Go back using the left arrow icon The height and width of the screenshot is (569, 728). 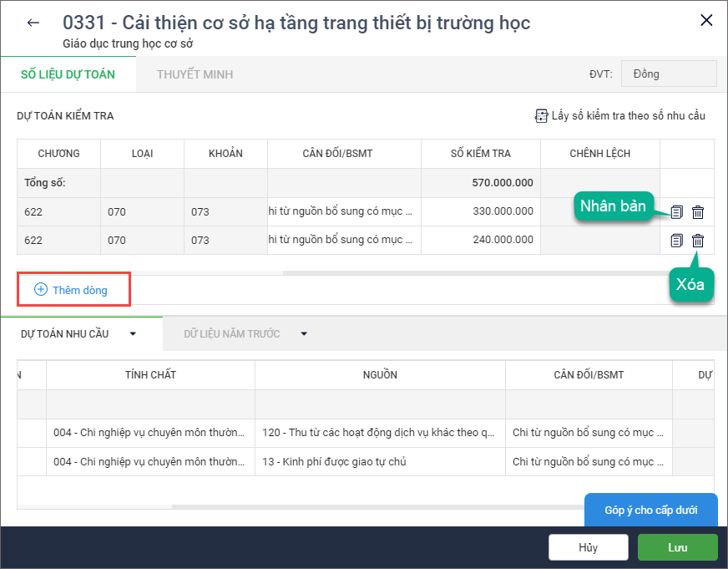coord(33,23)
